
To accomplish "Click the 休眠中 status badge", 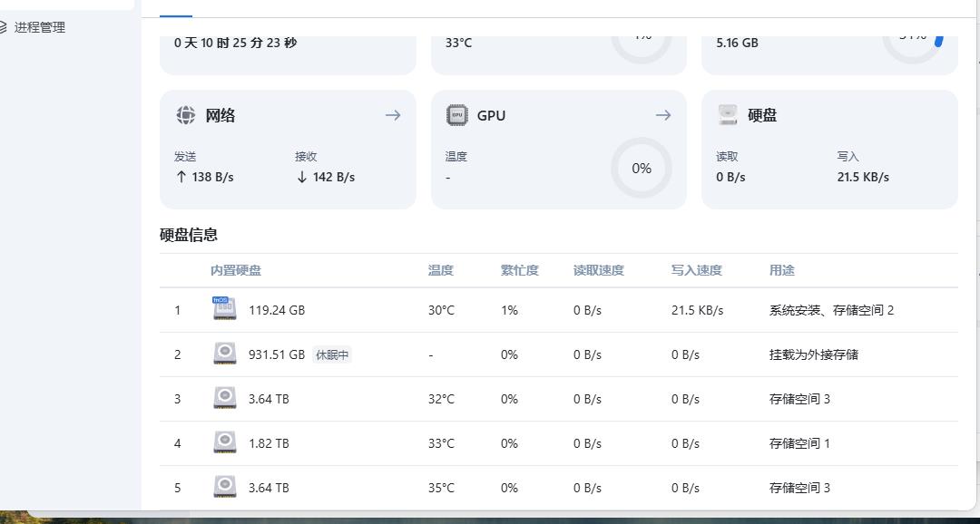I will coord(331,355).
